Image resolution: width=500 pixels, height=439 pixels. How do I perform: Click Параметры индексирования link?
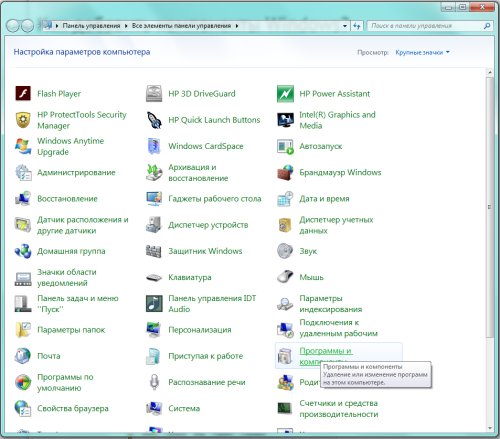(331, 304)
